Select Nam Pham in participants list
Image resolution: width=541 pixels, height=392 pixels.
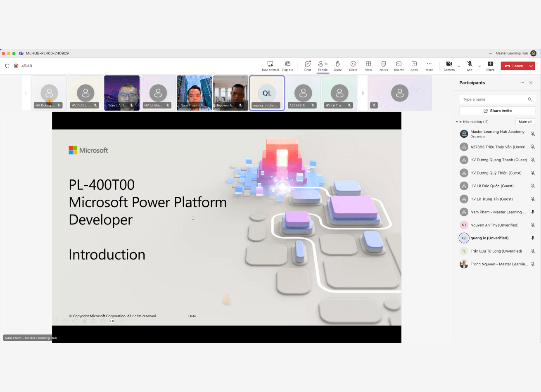[497, 212]
